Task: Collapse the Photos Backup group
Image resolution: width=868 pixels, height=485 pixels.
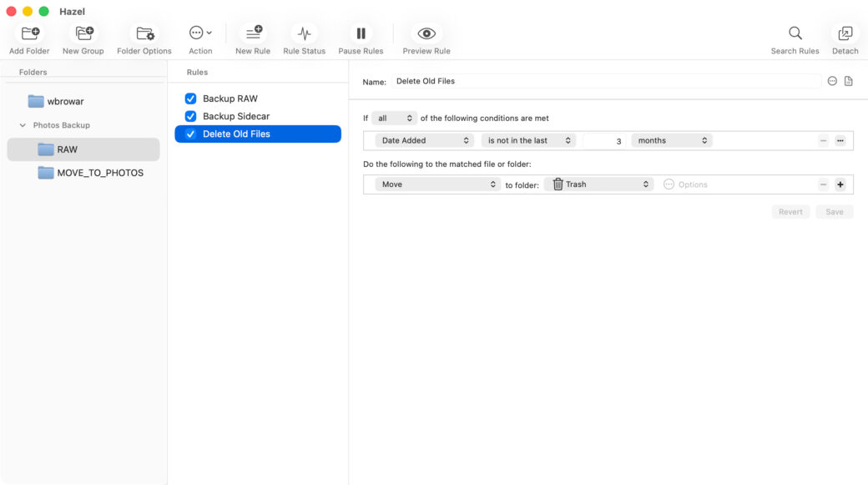Action: (x=23, y=125)
